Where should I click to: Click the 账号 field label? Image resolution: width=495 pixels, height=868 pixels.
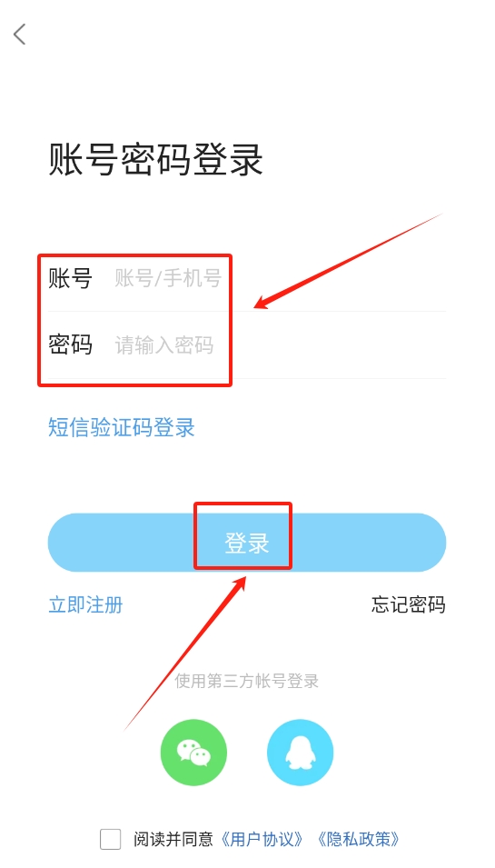click(x=70, y=278)
